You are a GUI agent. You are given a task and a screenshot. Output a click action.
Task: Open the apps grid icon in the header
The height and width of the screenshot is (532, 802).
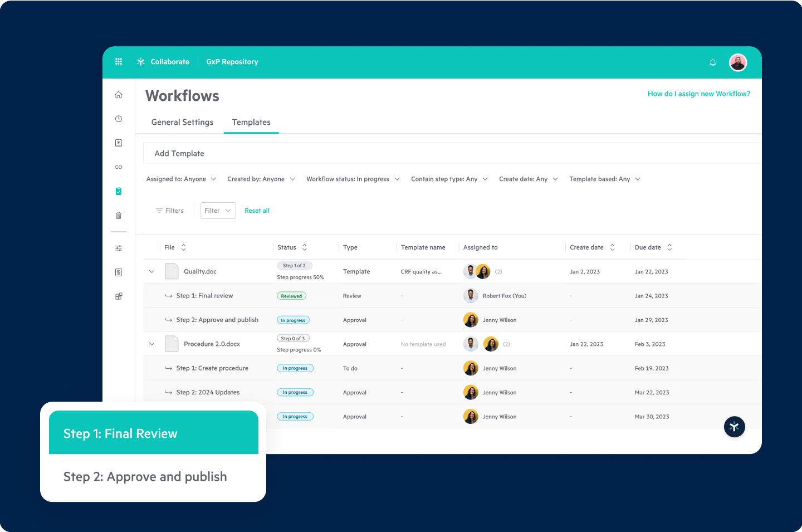(118, 61)
